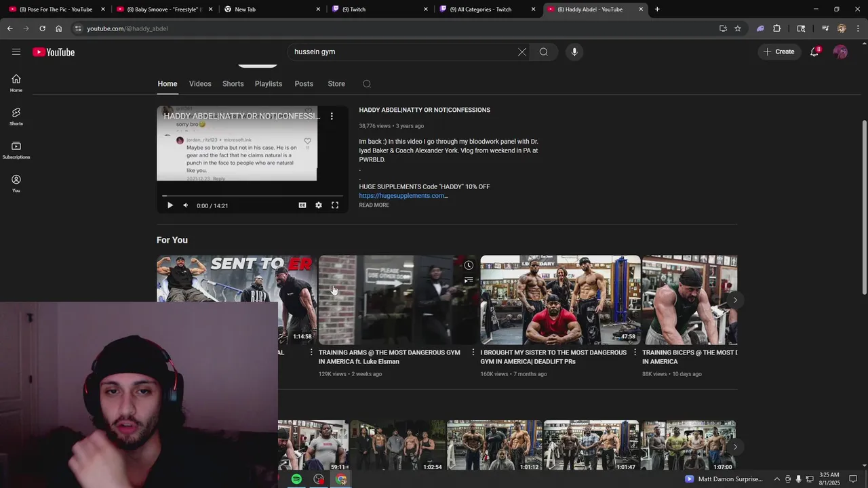Toggle subtitles in the video player

tap(302, 205)
